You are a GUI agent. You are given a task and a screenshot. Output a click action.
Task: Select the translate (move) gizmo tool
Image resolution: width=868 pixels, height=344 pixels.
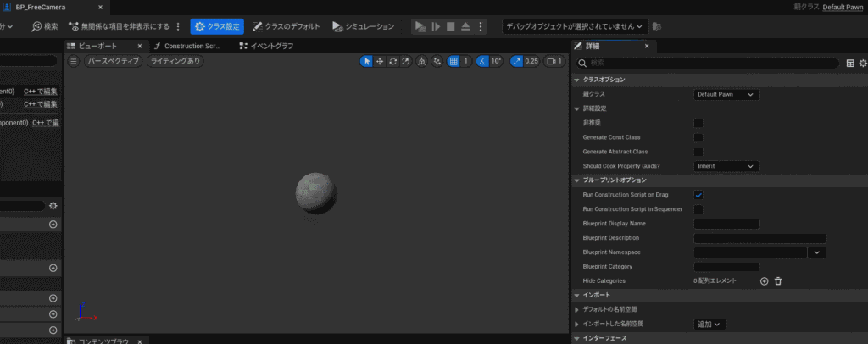click(380, 61)
